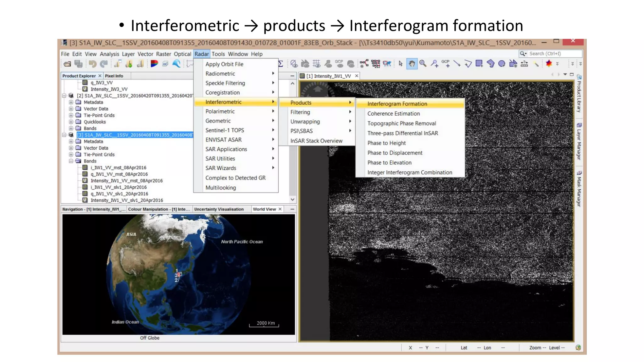The height and width of the screenshot is (362, 644).
Task: Select the draw ellipse tool
Action: pyautogui.click(x=502, y=64)
